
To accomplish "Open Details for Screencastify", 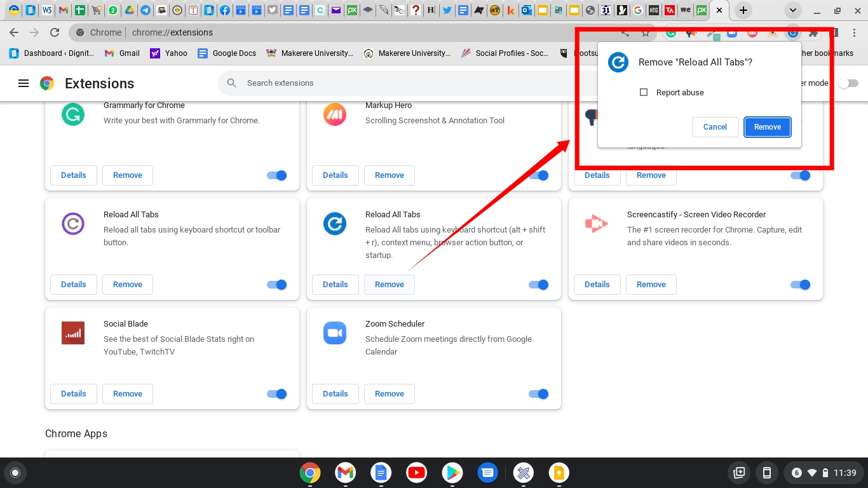I will [x=597, y=285].
